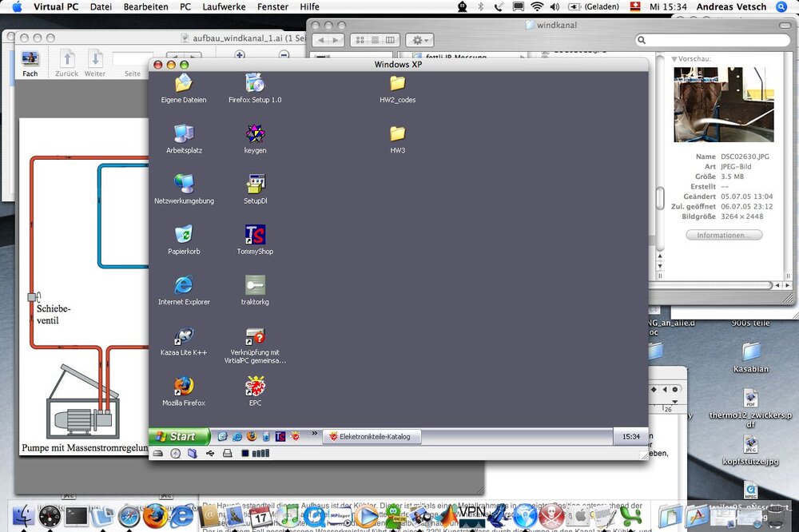The height and width of the screenshot is (532, 799).
Task: Open the Papierkorb recycle bin
Action: (x=184, y=239)
